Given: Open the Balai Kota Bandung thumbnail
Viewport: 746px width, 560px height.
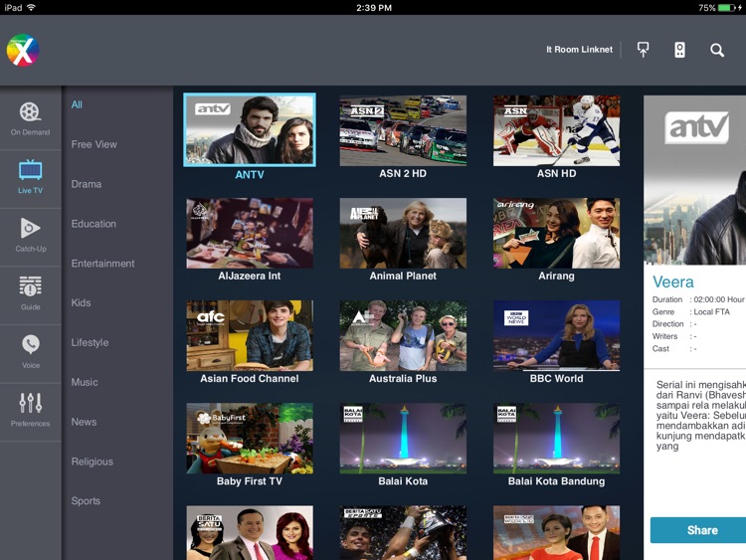Looking at the screenshot, I should (x=556, y=439).
